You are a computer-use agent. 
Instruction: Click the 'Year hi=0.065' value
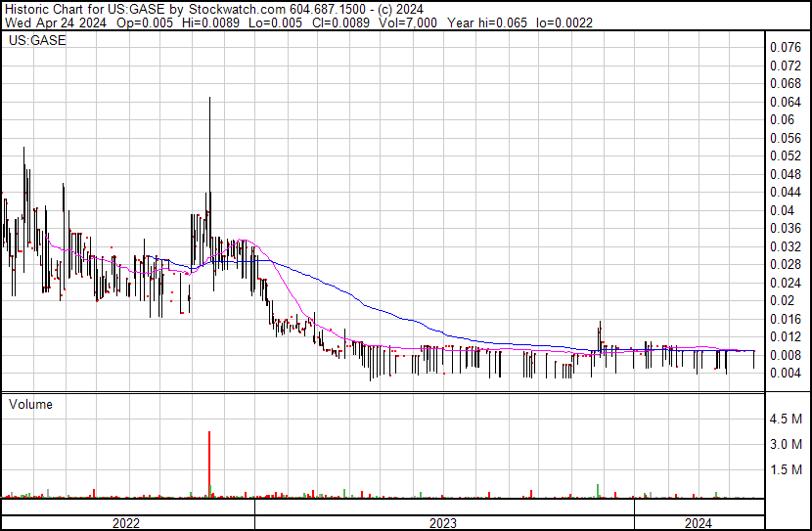coord(487,22)
